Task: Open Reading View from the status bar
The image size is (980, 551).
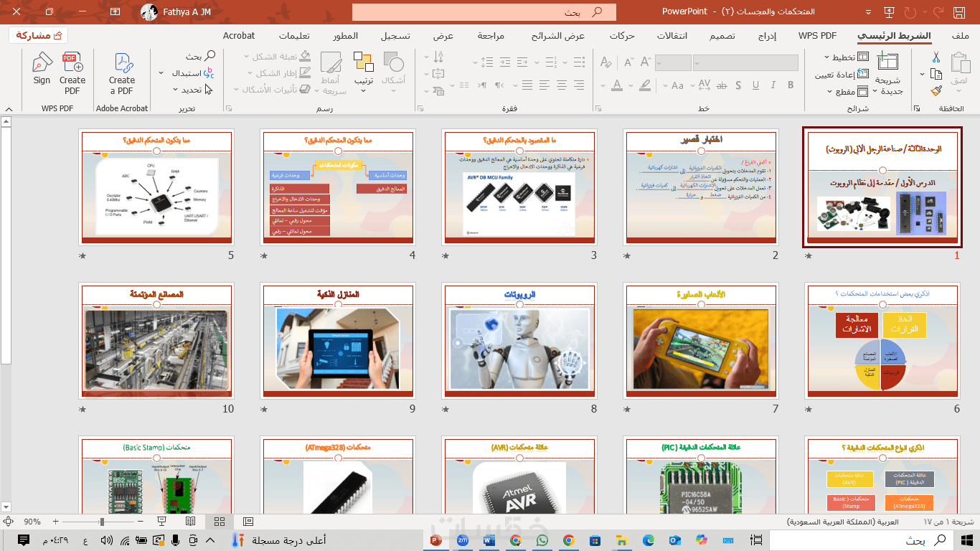Action: click(191, 522)
